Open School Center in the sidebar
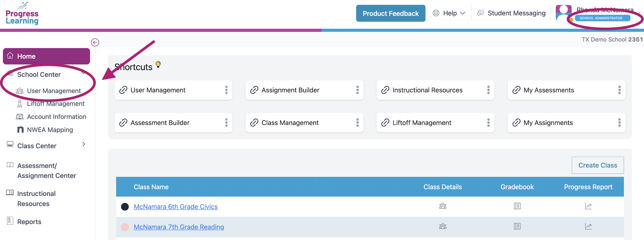The width and height of the screenshot is (644, 240). coord(39,75)
